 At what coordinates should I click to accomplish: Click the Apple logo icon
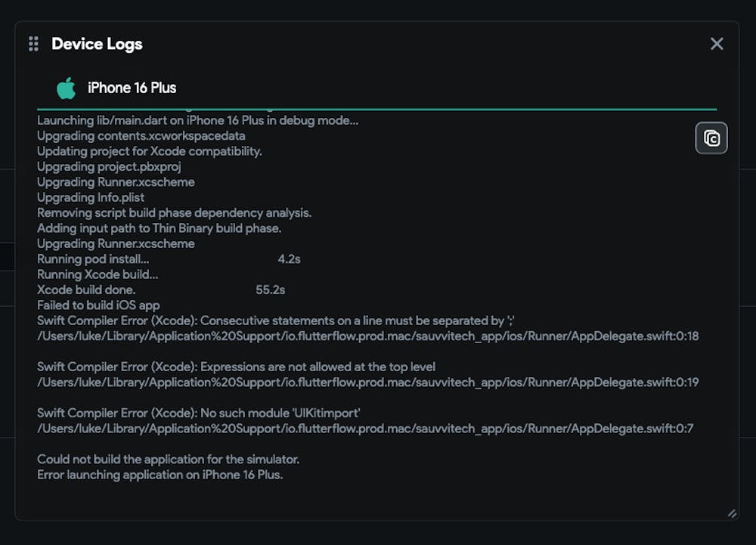[x=67, y=88]
